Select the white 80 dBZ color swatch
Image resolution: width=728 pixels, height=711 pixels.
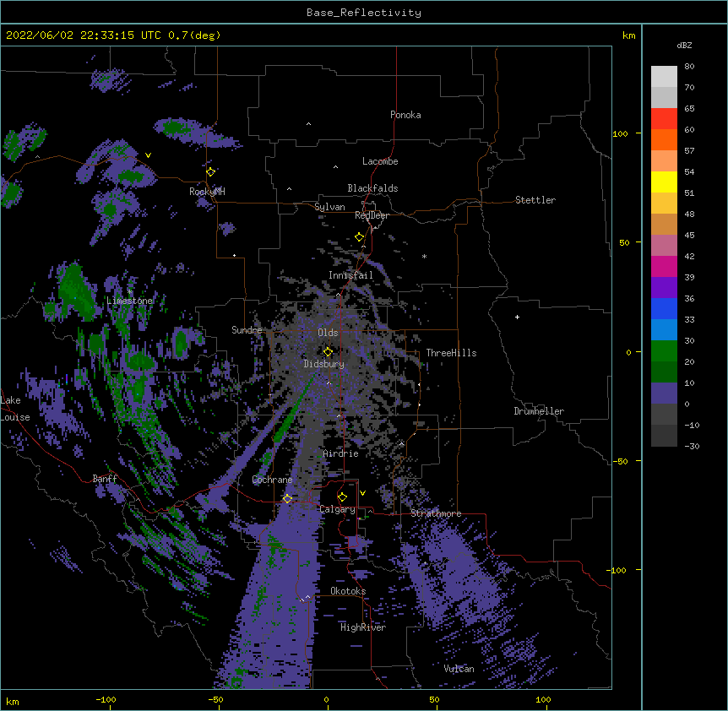pyautogui.click(x=664, y=76)
